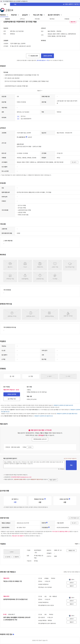Click 관심정보 등록 heart button

click(x=33, y=56)
